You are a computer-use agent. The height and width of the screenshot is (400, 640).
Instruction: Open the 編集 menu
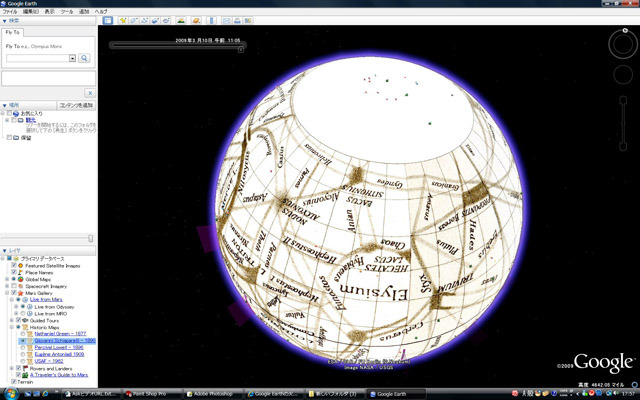31,11
